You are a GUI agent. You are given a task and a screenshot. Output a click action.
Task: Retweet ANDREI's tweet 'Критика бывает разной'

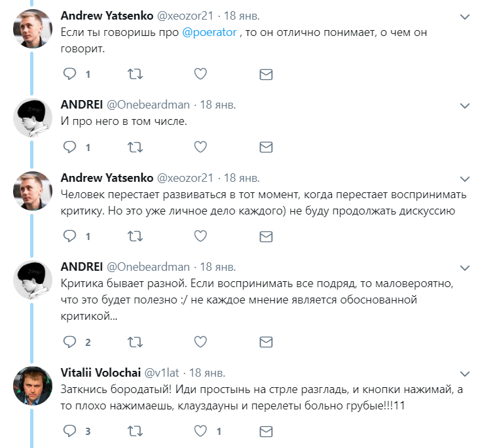(x=135, y=342)
